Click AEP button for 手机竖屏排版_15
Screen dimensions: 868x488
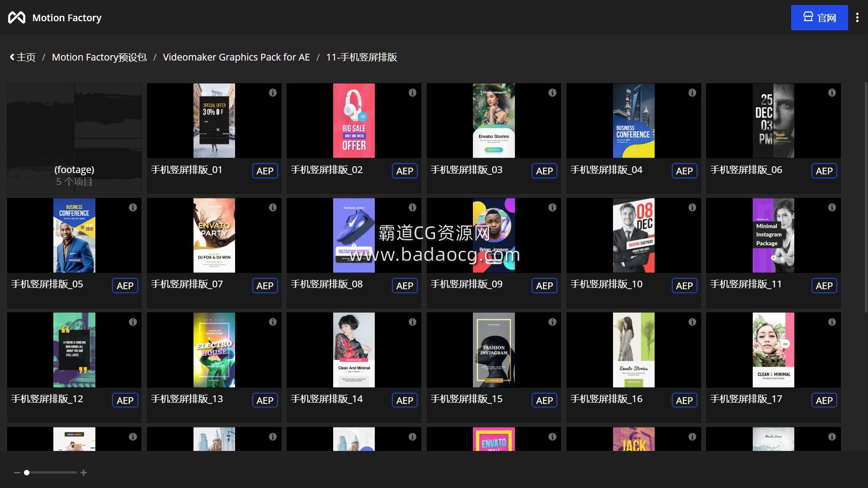(x=544, y=400)
